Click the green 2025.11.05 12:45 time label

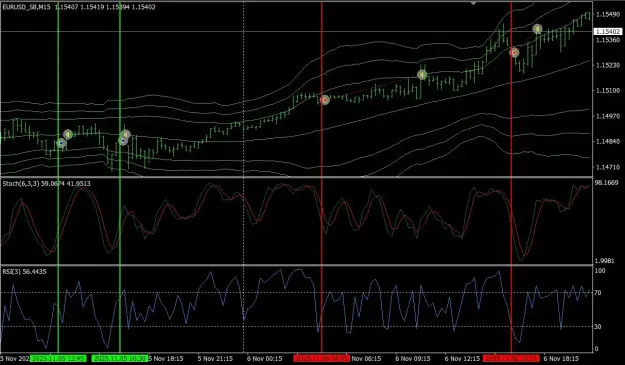point(58,359)
